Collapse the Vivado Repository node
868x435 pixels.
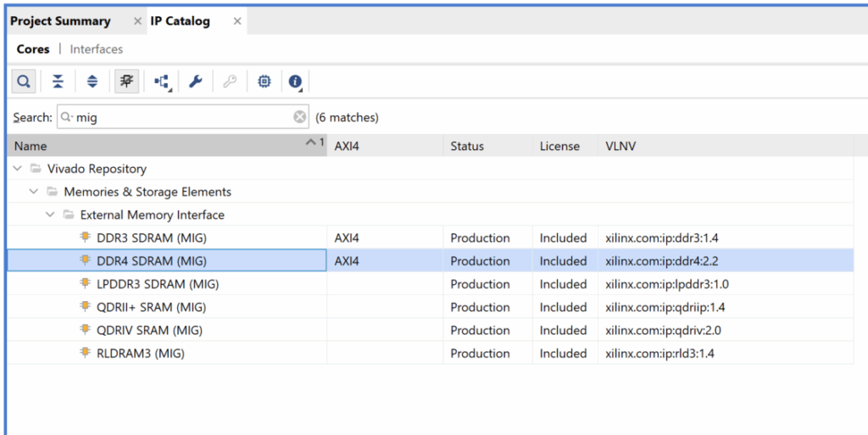(x=18, y=169)
